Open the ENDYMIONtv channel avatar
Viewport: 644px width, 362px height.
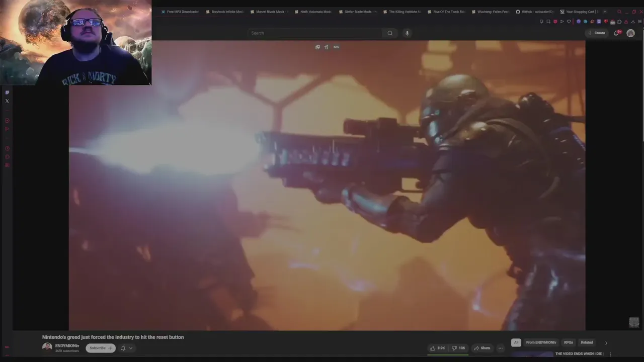[x=47, y=347]
